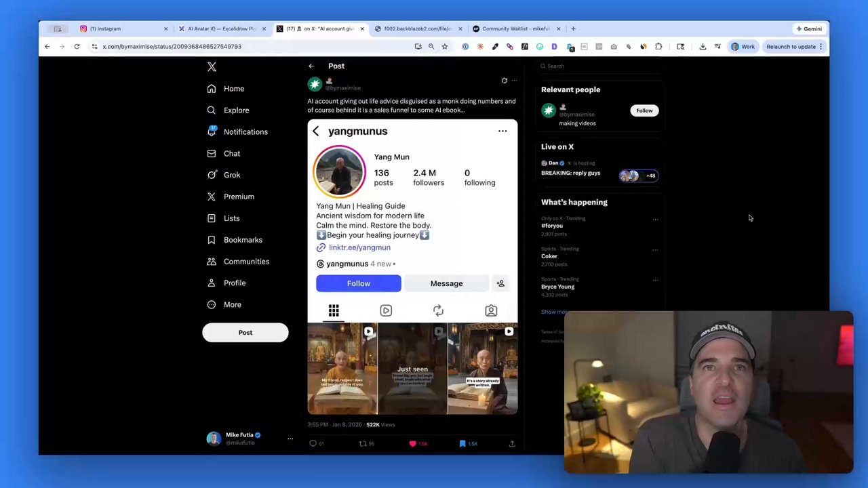
Task: Open Premium in the sidebar
Action: point(231,197)
